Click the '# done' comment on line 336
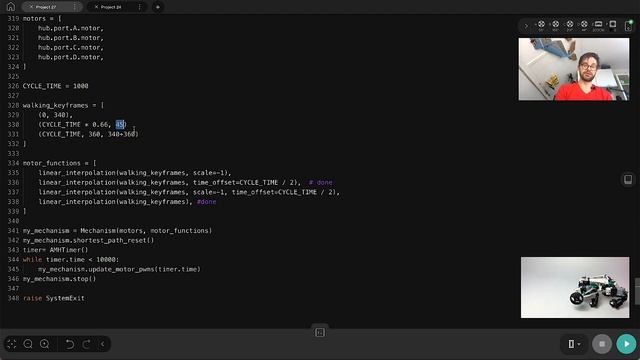640x360 pixels. coord(321,182)
